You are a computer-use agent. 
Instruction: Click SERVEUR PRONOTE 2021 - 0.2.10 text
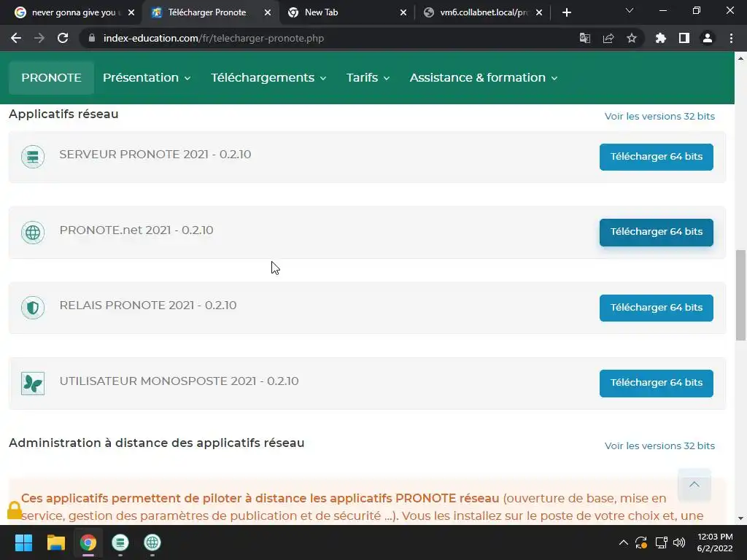point(155,155)
